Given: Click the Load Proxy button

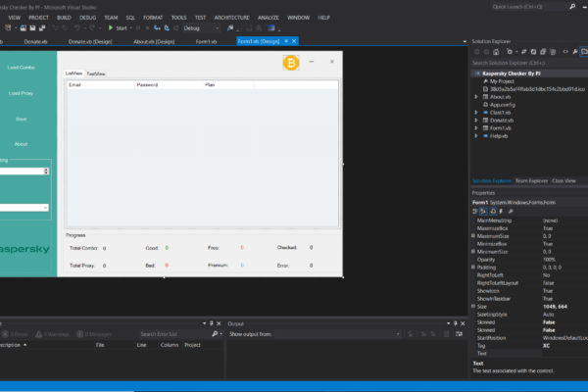Looking at the screenshot, I should click(21, 93).
